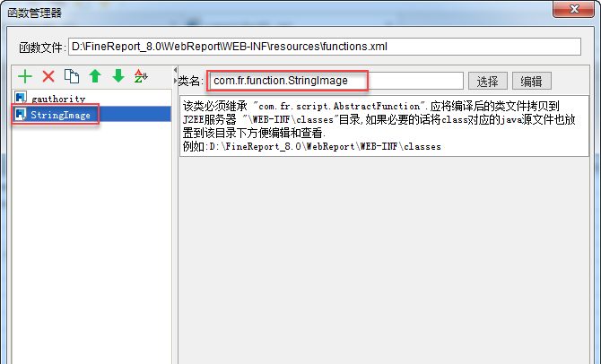Click the icon beside gauthority

point(21,98)
